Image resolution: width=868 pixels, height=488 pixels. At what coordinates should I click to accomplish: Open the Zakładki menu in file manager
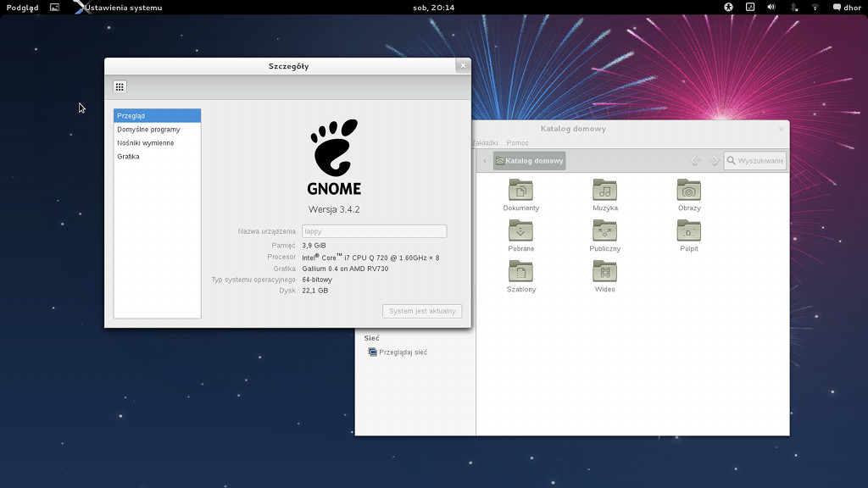point(485,142)
